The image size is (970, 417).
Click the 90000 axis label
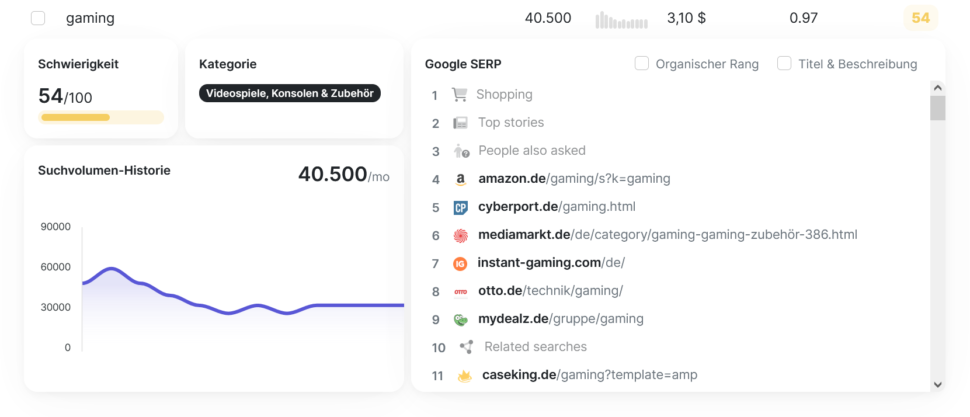pos(56,227)
